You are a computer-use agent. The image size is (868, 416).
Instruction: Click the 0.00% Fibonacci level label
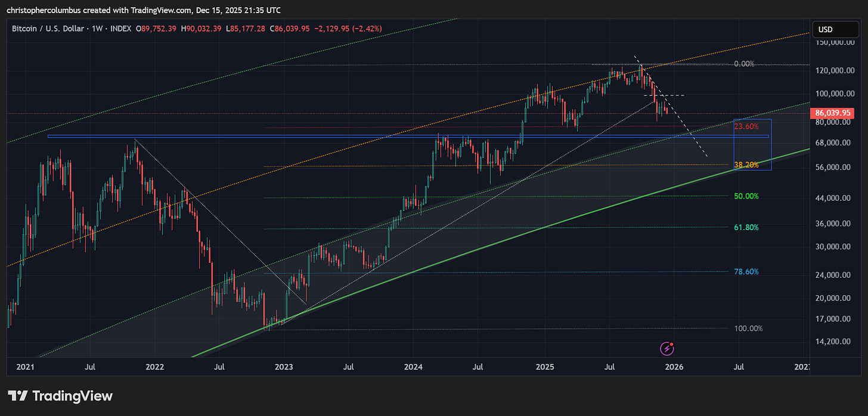pyautogui.click(x=743, y=64)
